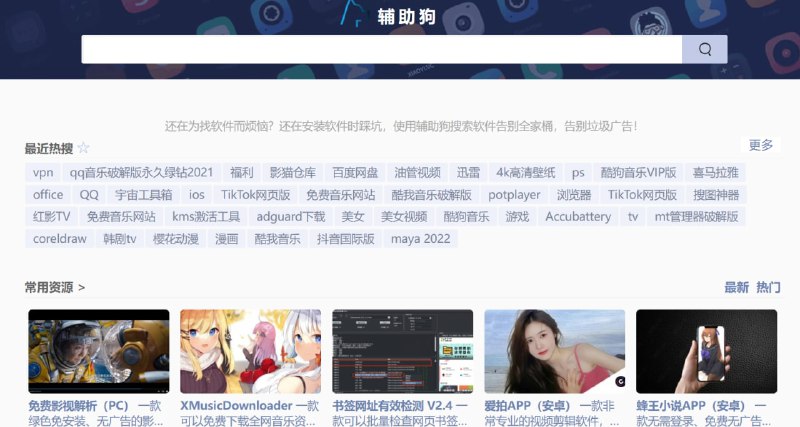This screenshot has height=427, width=800.
Task: Select qq音乐破解版永久绿钻2021 tag
Action: click(141, 172)
